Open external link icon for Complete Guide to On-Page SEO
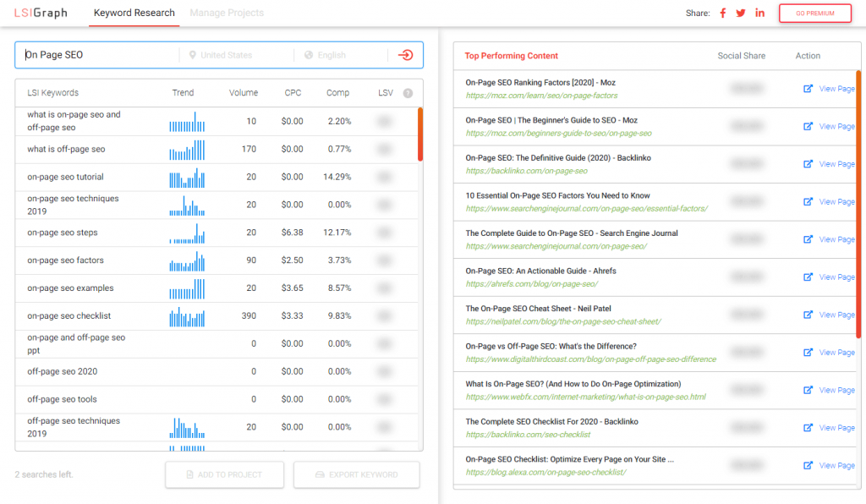The image size is (866, 504). tap(808, 239)
